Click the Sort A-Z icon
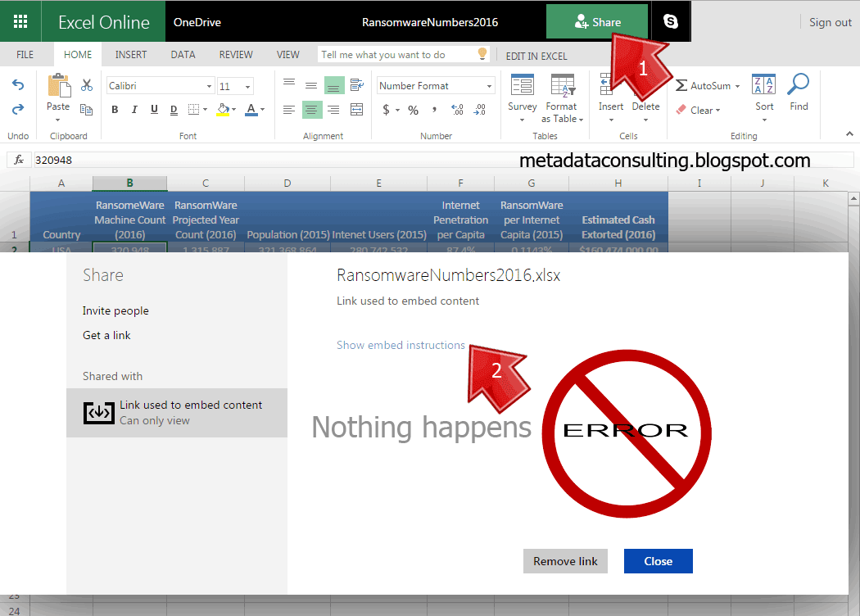The image size is (860, 616). click(763, 85)
